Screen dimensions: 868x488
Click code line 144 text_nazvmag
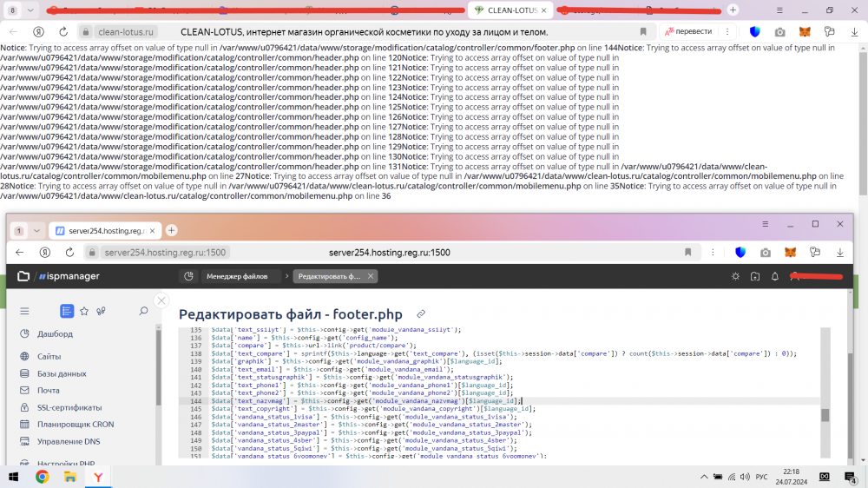(365, 401)
